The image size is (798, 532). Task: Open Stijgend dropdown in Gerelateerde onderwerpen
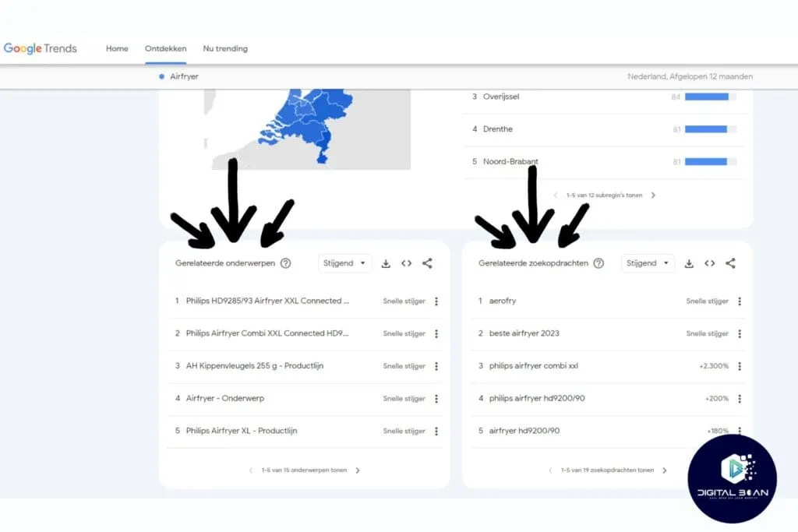pos(344,263)
